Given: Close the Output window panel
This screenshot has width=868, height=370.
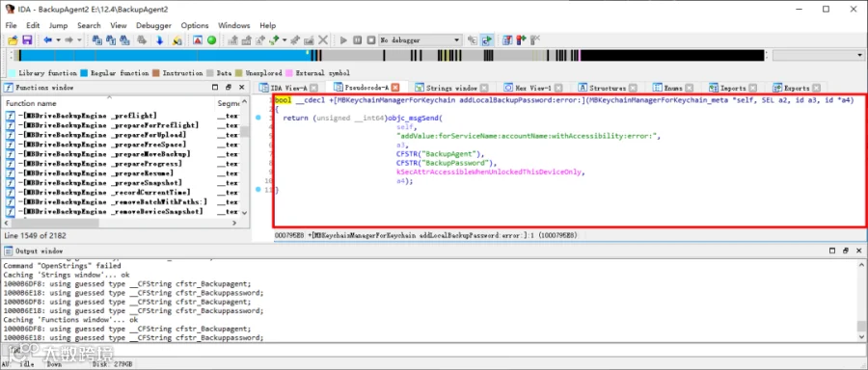Looking at the screenshot, I should 858,251.
